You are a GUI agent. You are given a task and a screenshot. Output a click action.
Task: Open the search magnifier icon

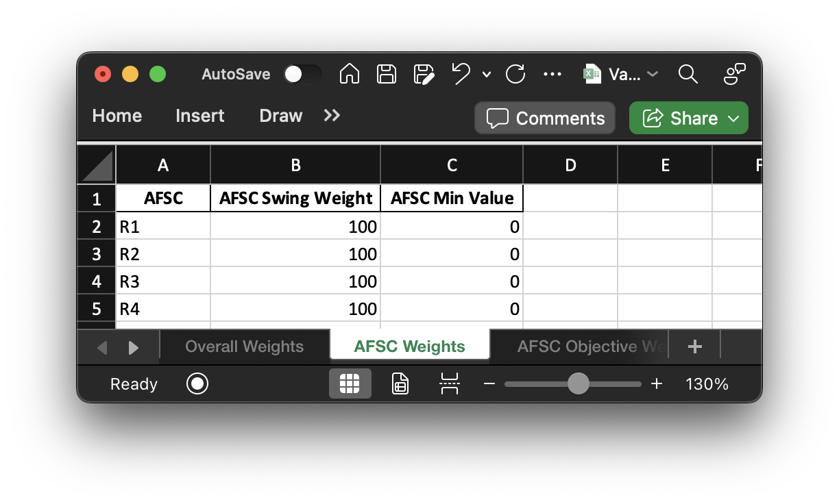tap(688, 74)
